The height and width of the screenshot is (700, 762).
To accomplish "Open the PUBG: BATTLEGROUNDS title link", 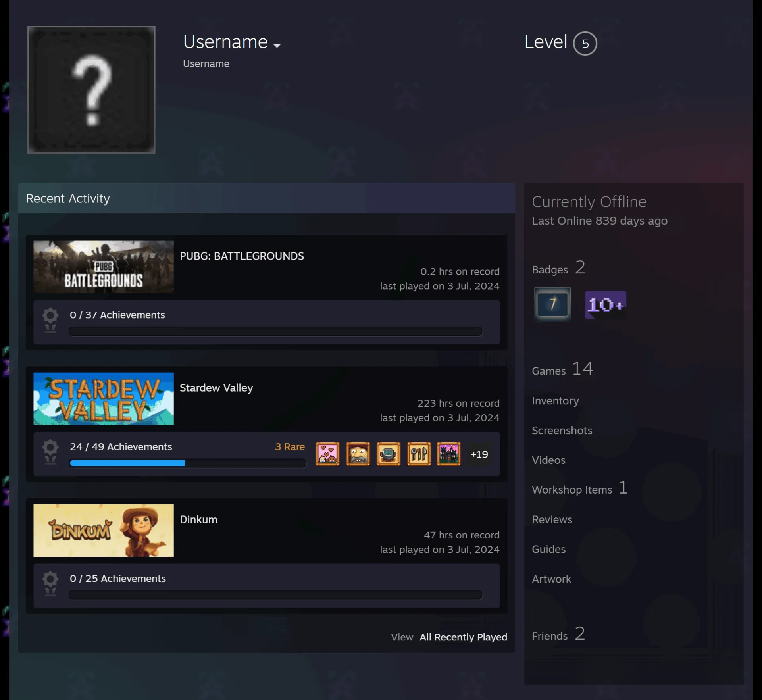I will [x=242, y=256].
